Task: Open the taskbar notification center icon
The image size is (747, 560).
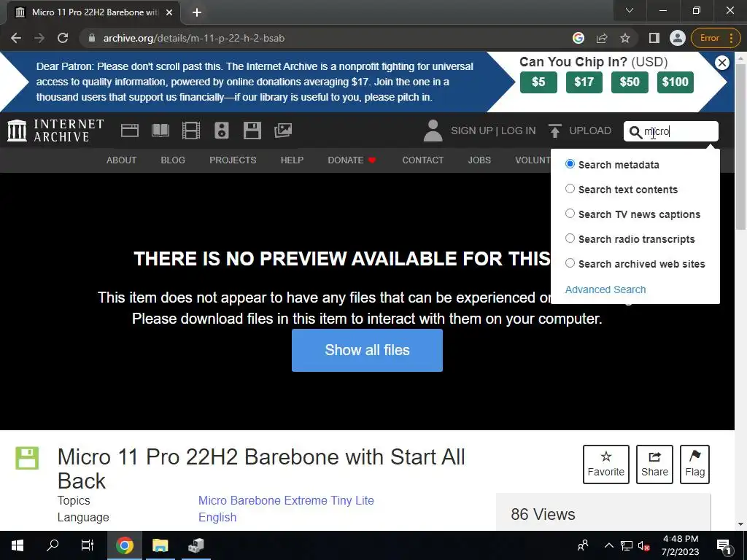Action: (724, 545)
